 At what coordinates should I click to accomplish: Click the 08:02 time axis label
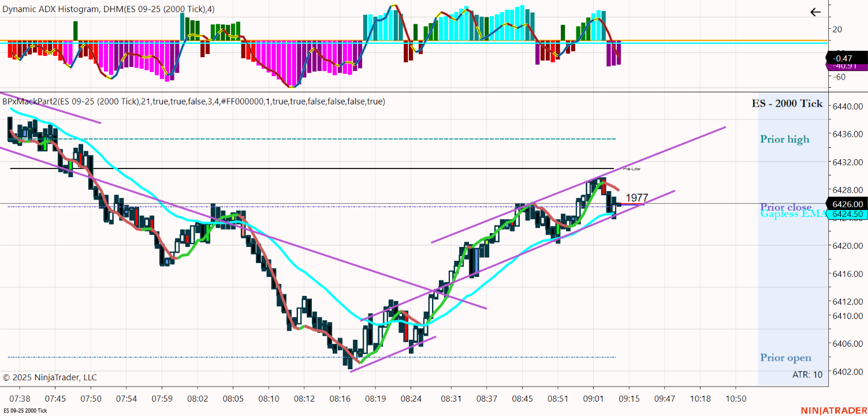pyautogui.click(x=198, y=399)
